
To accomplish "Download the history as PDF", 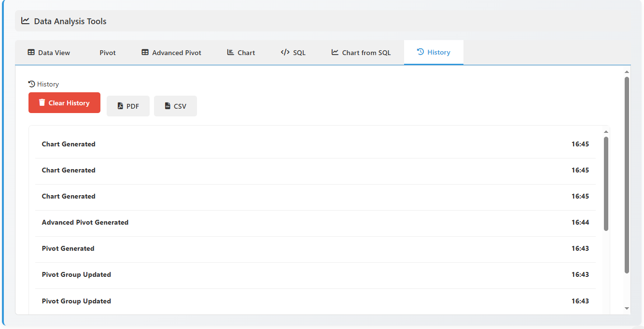I will [x=128, y=105].
